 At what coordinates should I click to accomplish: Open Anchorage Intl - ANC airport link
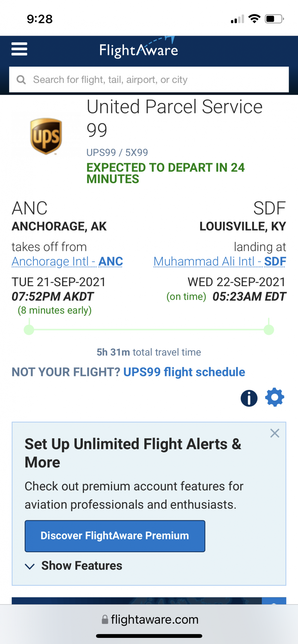(x=67, y=261)
